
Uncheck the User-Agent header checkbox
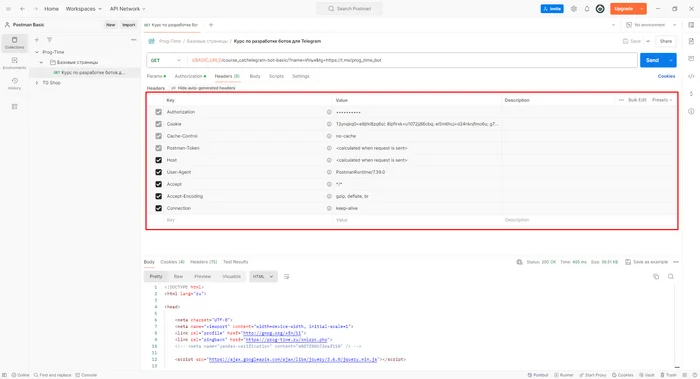(x=158, y=172)
